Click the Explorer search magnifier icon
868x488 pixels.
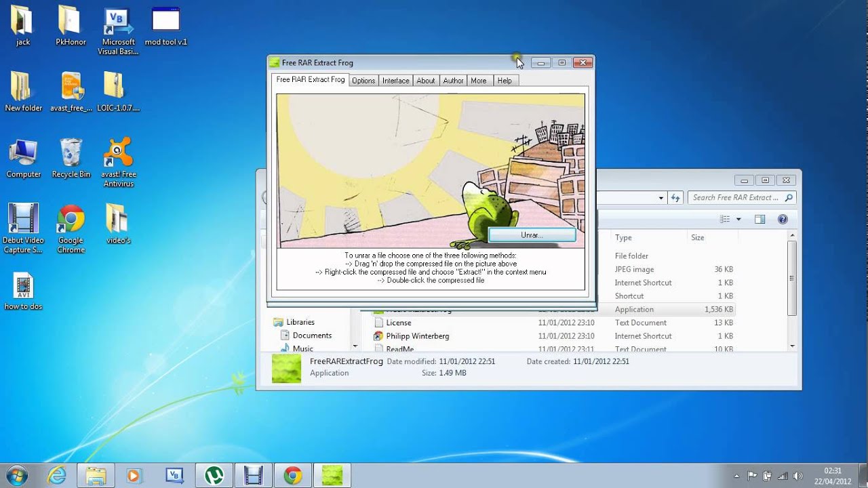789,198
